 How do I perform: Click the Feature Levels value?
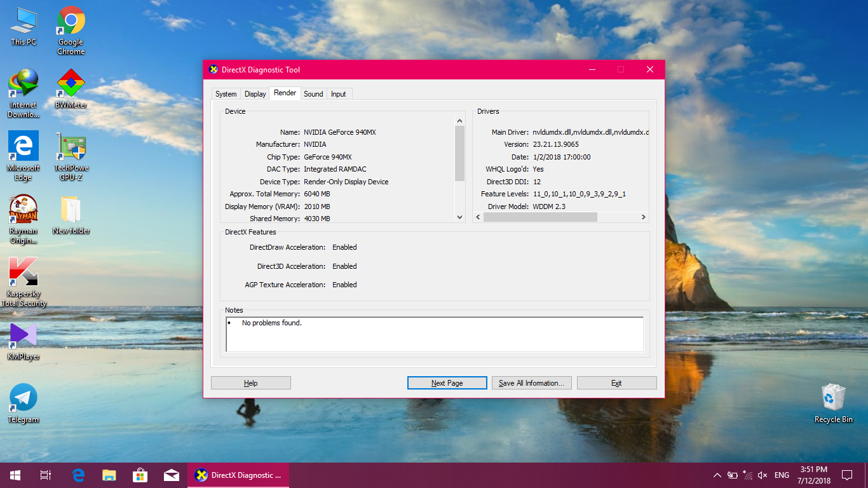[579, 194]
